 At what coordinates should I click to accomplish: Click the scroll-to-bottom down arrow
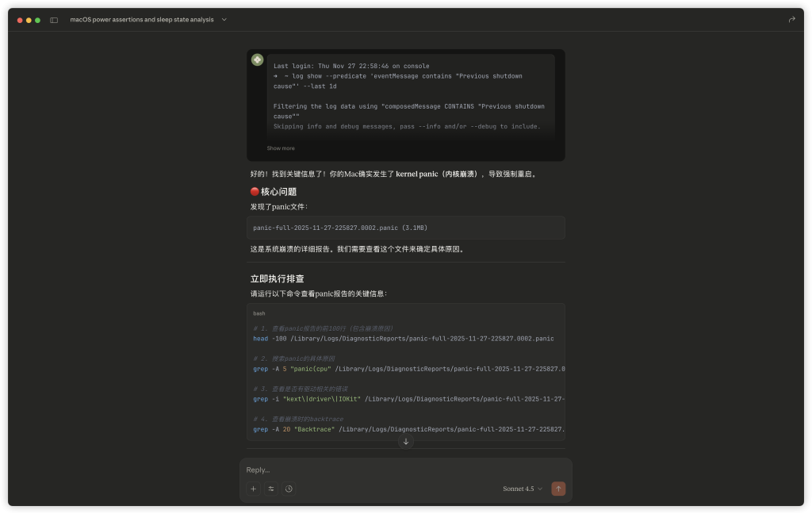(x=406, y=442)
